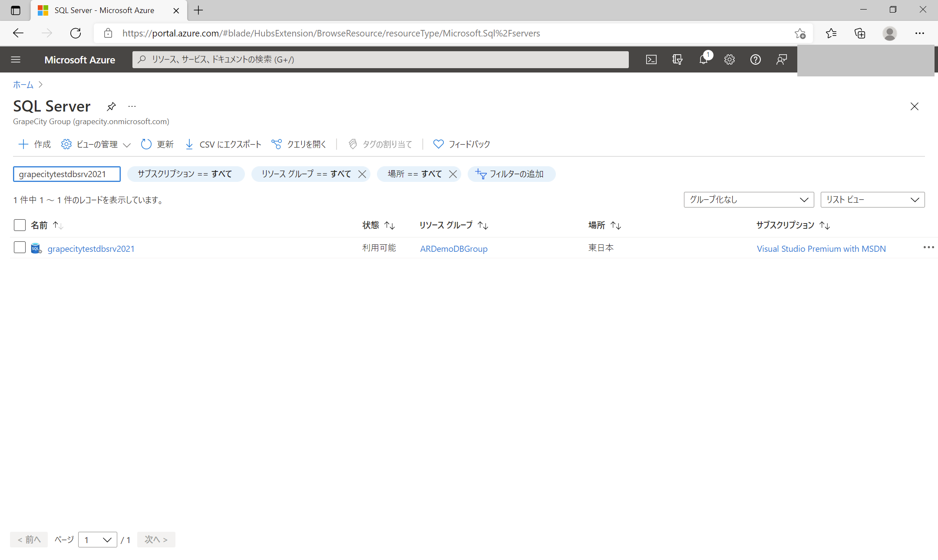Image resolution: width=938 pixels, height=560 pixels.
Task: Click SQL server icon in grapecitytestdbsrv2021 row
Action: coord(36,248)
